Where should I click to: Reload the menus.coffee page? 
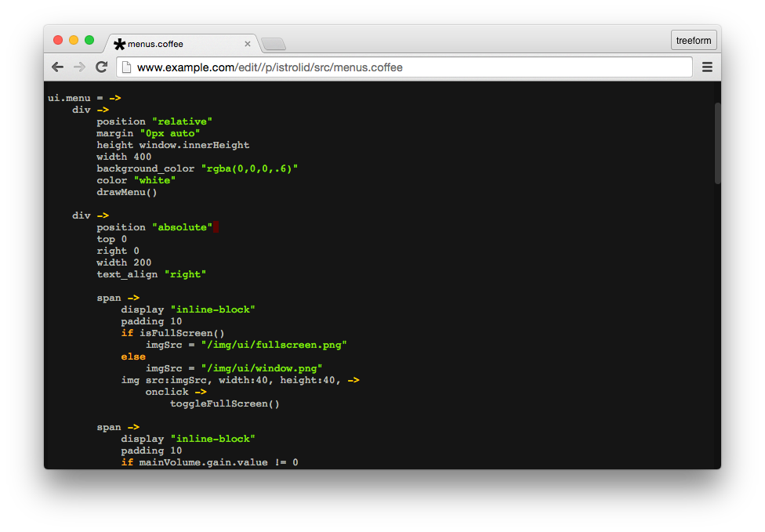[101, 67]
